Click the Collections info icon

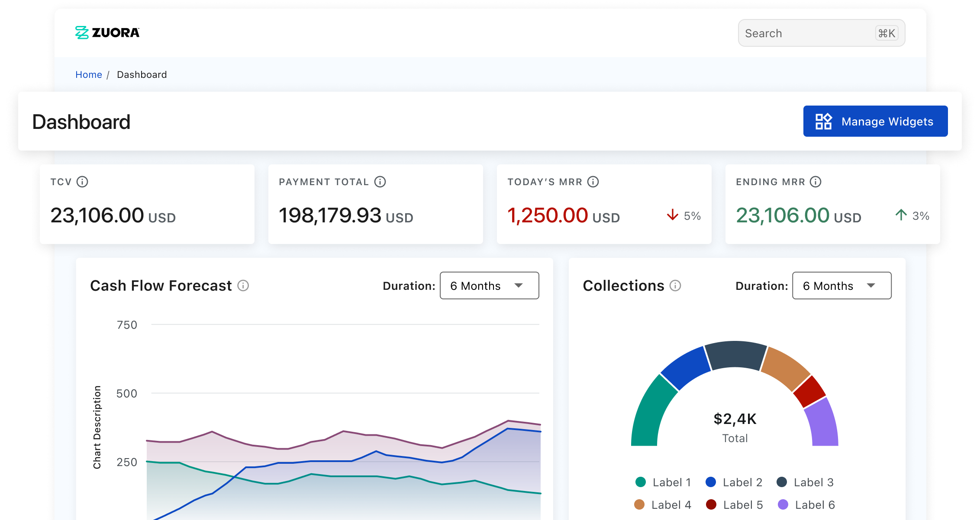(x=675, y=286)
